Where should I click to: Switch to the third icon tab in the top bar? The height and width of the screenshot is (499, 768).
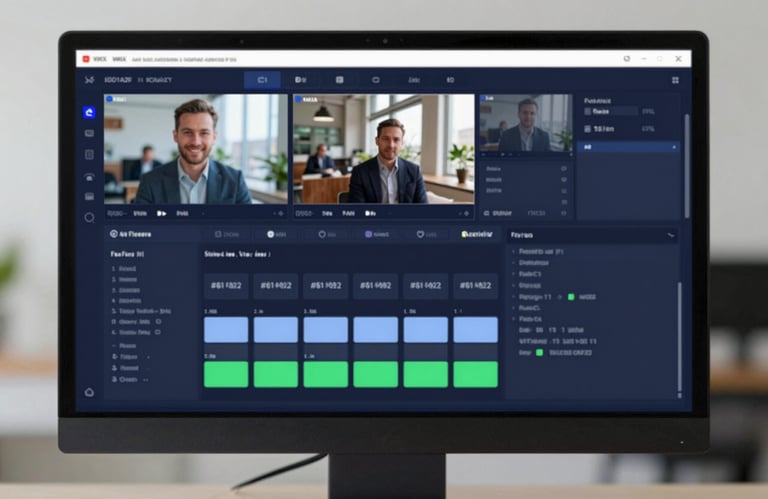click(x=339, y=80)
